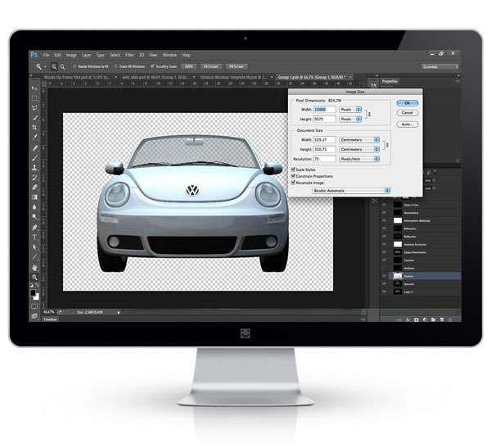Image resolution: width=491 pixels, height=448 pixels.
Task: Delete layer using trash icon
Action: coord(450,319)
